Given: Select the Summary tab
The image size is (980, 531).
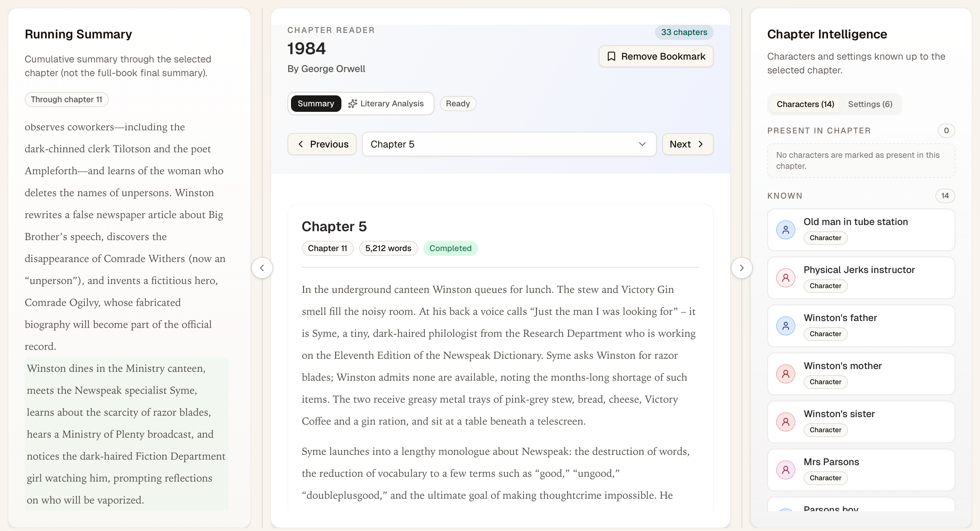Looking at the screenshot, I should [316, 104].
